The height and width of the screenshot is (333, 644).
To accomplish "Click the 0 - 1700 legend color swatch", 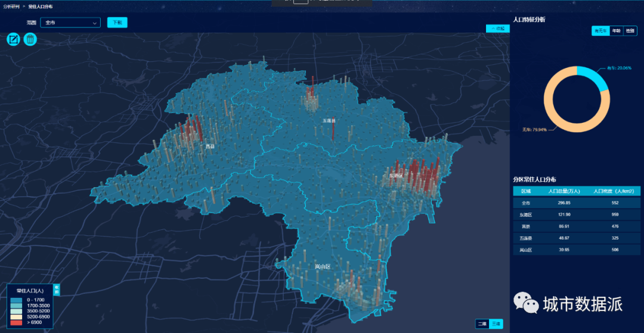I will pos(17,301).
